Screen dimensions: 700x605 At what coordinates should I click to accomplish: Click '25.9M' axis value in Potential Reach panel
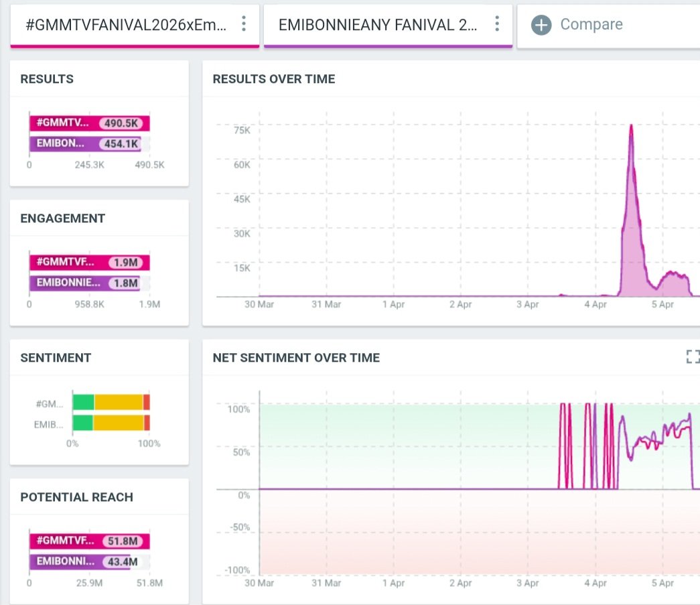coord(89,583)
